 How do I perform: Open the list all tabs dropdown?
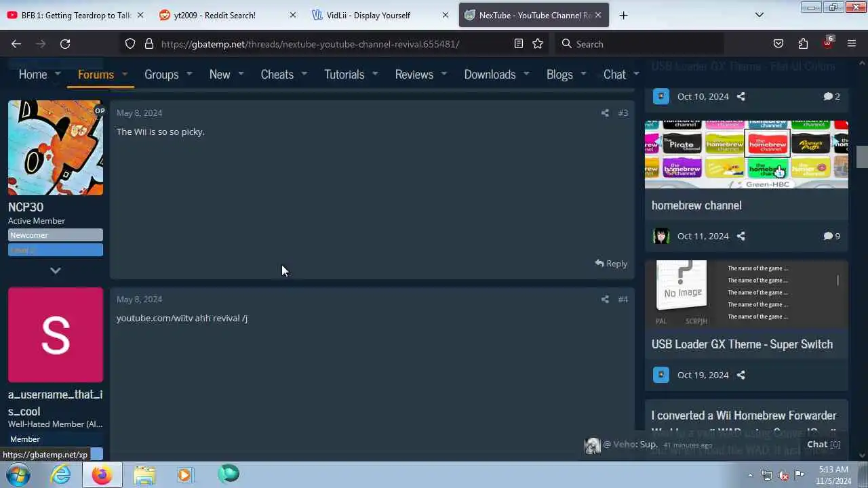(759, 15)
